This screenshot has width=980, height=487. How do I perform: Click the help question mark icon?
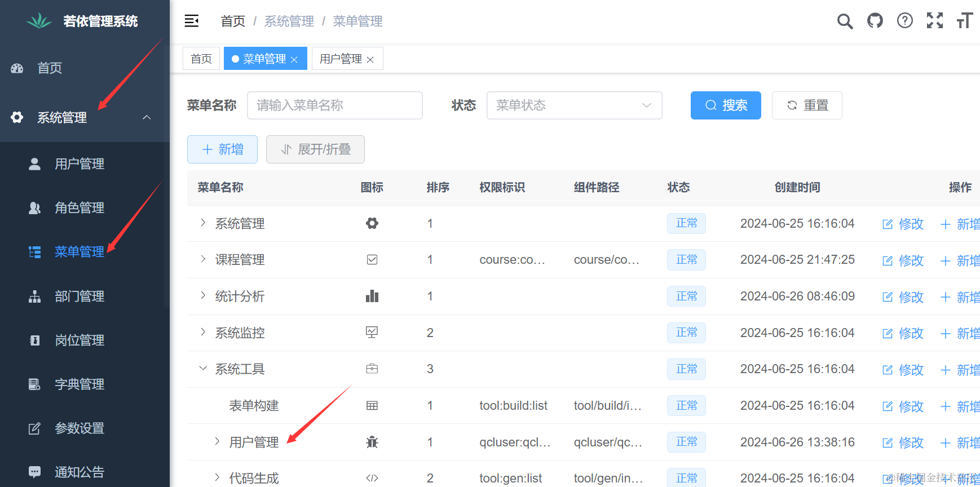pos(904,21)
